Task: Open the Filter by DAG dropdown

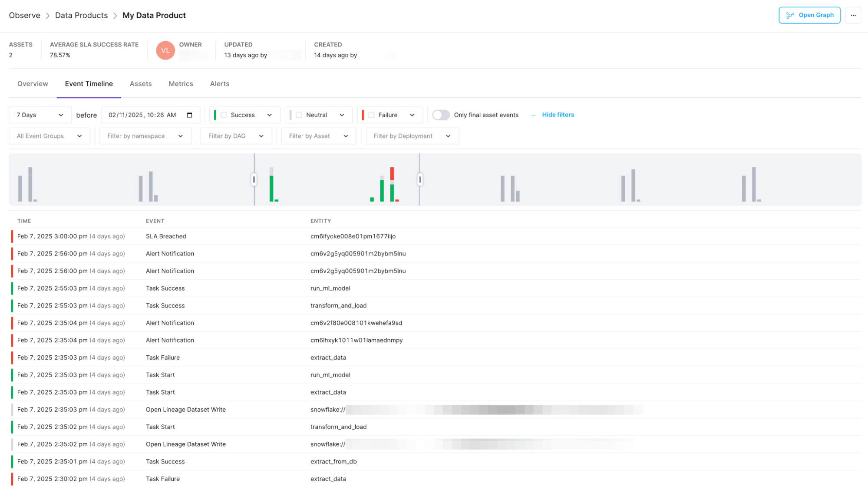Action: [236, 136]
